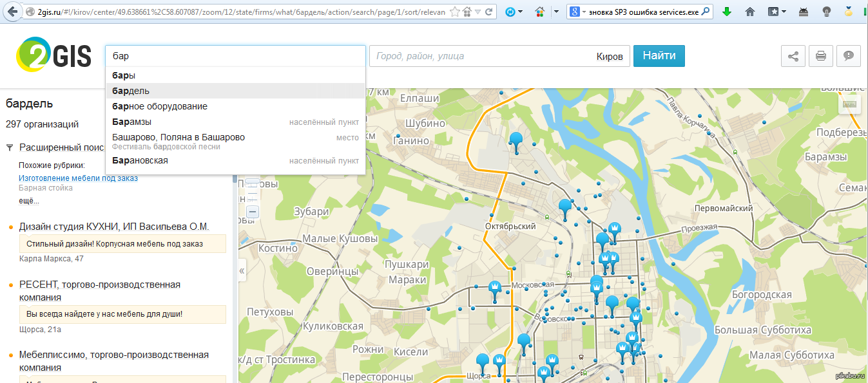The height and width of the screenshot is (383, 868).
Task: Open the sync icon dropdown arrow
Action: [x=519, y=12]
